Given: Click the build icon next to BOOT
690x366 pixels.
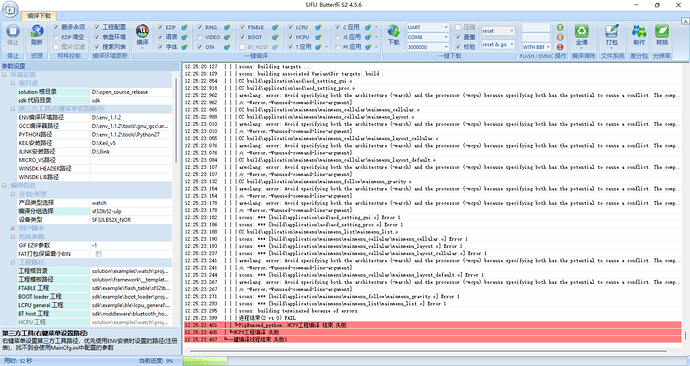Looking at the screenshot, I should [275, 37].
